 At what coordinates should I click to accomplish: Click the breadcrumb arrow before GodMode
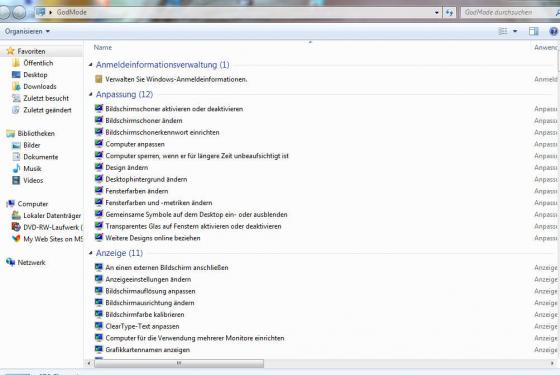[x=50, y=12]
